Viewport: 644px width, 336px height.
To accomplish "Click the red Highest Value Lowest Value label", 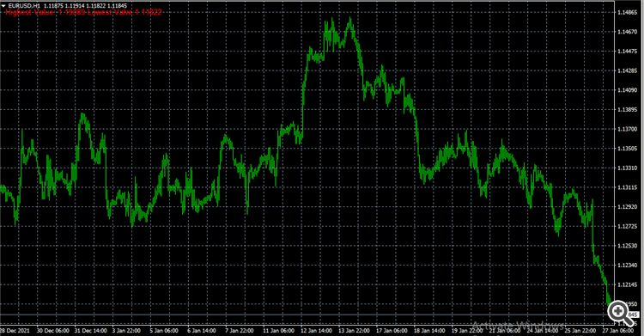I will [x=83, y=12].
